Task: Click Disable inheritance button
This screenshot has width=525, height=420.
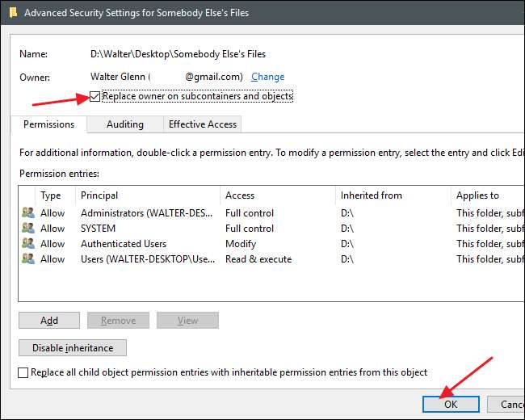Action: pos(73,348)
